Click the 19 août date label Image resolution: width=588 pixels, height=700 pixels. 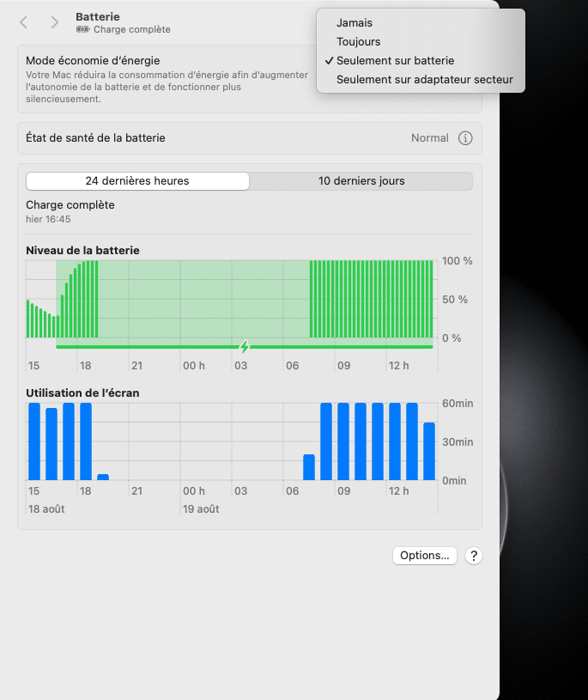tap(201, 509)
